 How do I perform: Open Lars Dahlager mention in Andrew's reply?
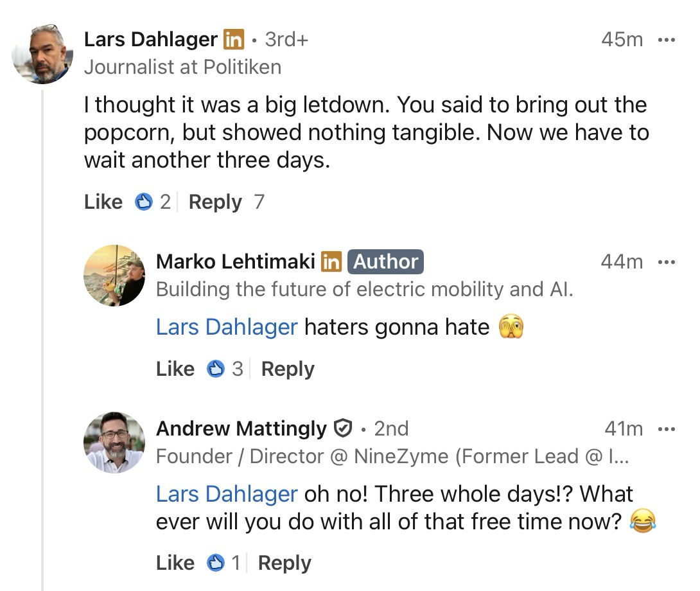[x=227, y=495]
